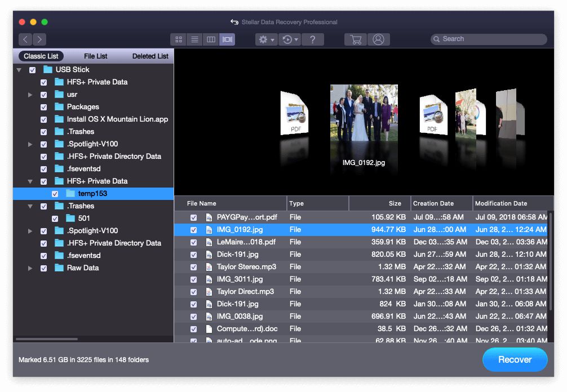Image resolution: width=567 pixels, height=392 pixels.
Task: Open the user account icon
Action: (x=379, y=39)
